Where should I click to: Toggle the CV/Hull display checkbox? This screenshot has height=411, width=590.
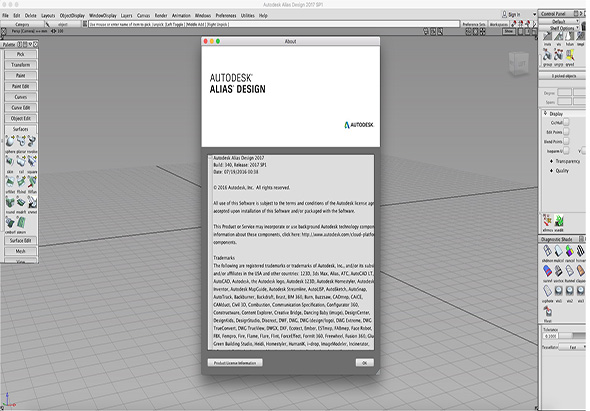[566, 122]
